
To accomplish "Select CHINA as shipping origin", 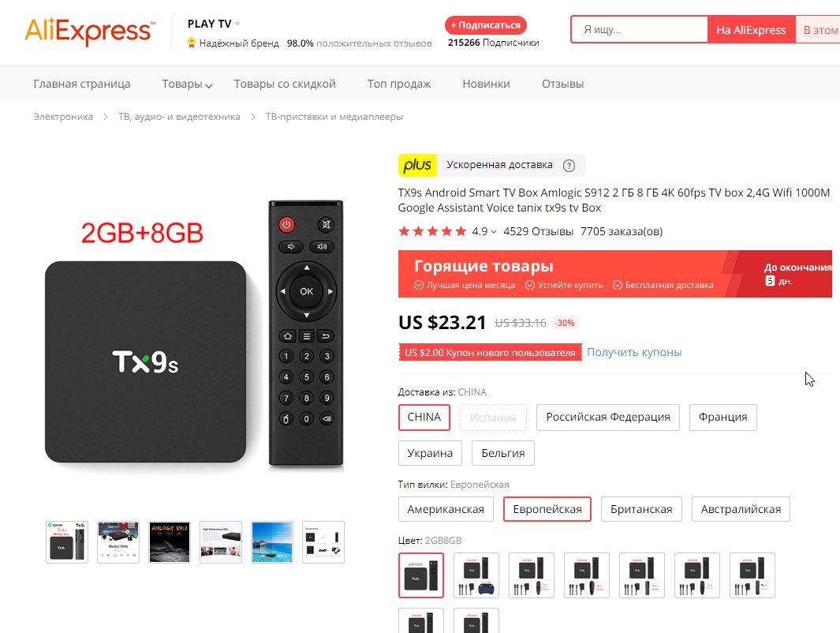I will click(424, 417).
